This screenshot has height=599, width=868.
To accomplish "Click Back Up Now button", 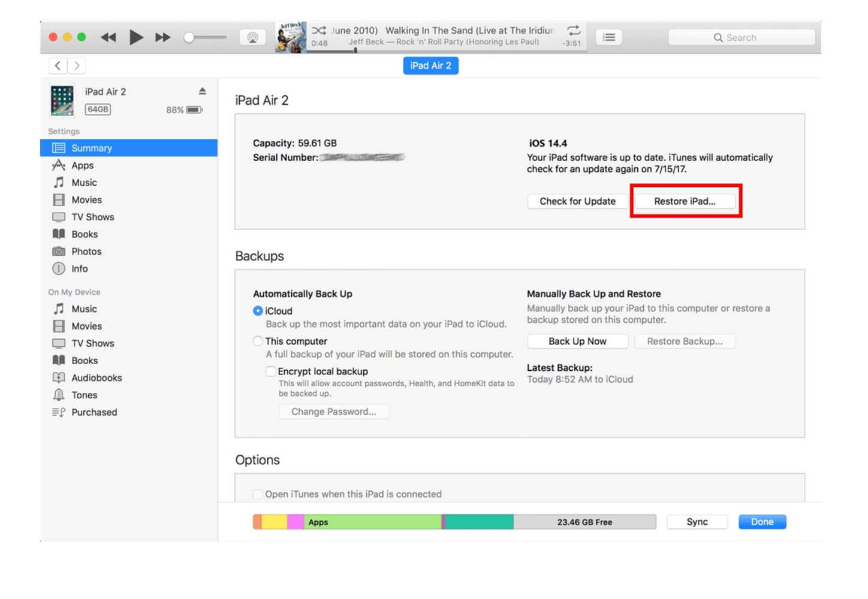I will [x=577, y=341].
